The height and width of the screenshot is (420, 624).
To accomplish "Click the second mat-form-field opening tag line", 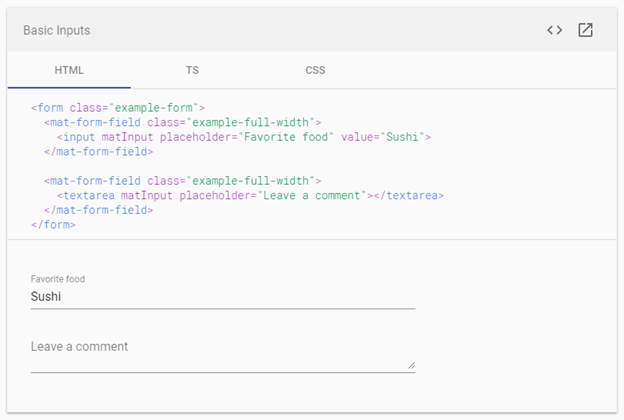I will 182,181.
